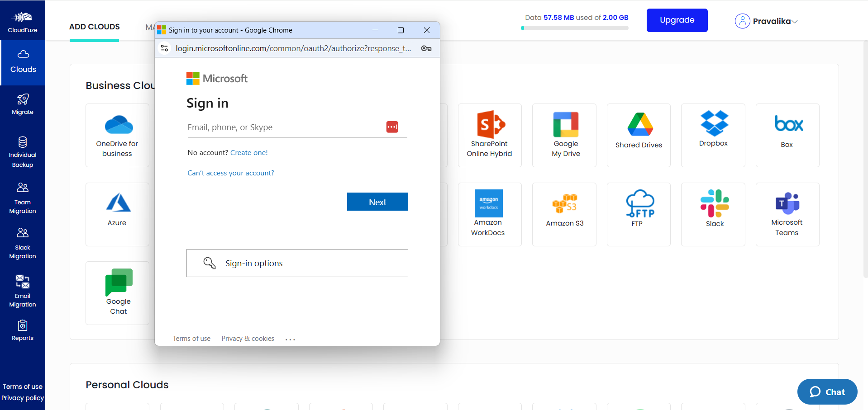
Task: Open site information icon in address bar
Action: tap(165, 48)
